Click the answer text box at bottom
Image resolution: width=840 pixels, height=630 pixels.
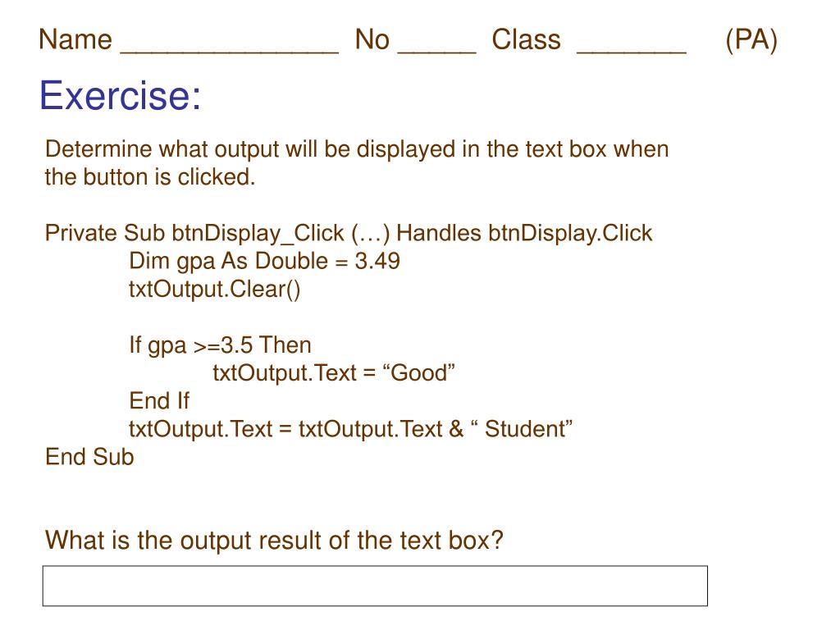[x=375, y=586]
